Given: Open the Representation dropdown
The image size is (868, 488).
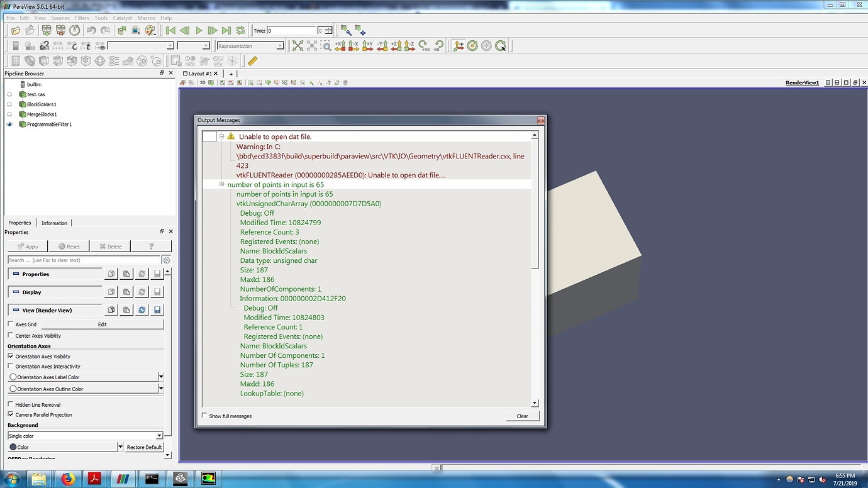Looking at the screenshot, I should tap(250, 46).
